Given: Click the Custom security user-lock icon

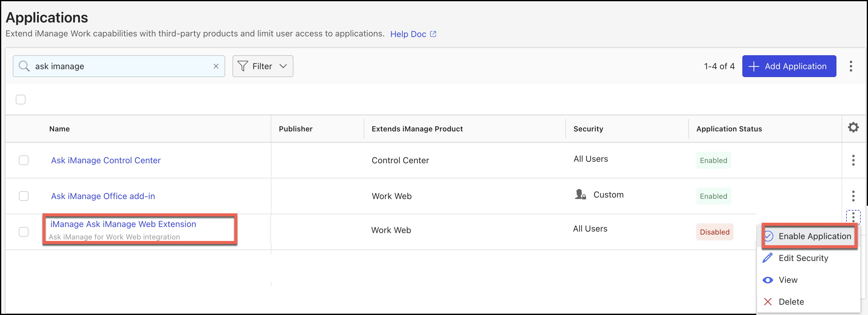Looking at the screenshot, I should pos(580,195).
